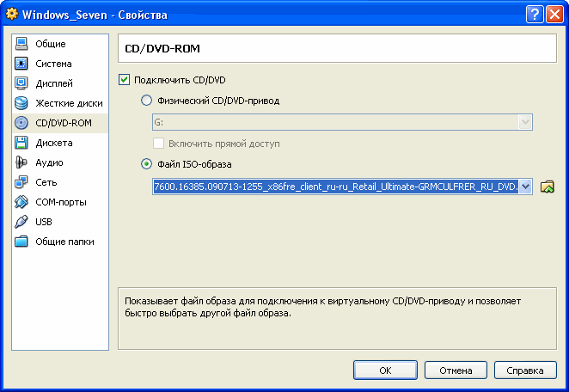Select the Floppy (Дискета) icon

point(21,143)
